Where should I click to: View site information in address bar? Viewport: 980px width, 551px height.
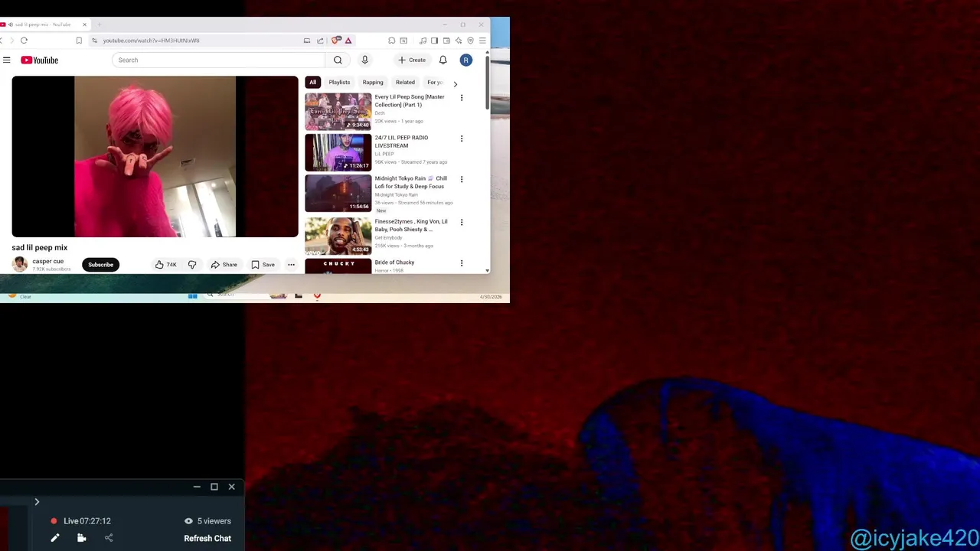tap(94, 41)
